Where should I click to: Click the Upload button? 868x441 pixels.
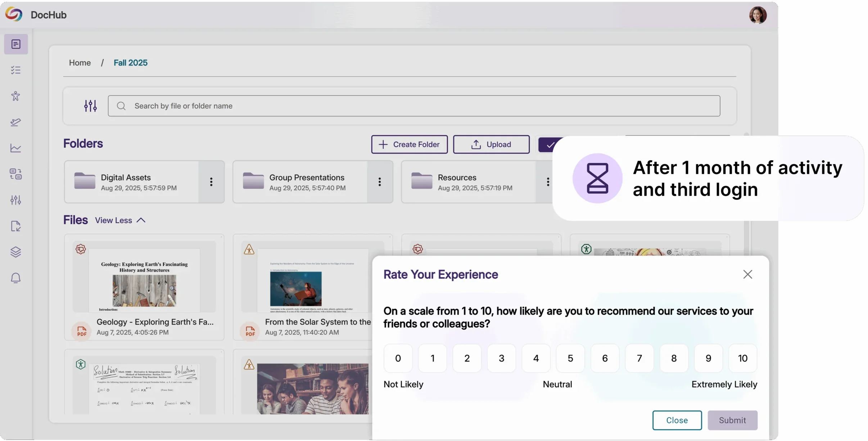[x=491, y=144]
